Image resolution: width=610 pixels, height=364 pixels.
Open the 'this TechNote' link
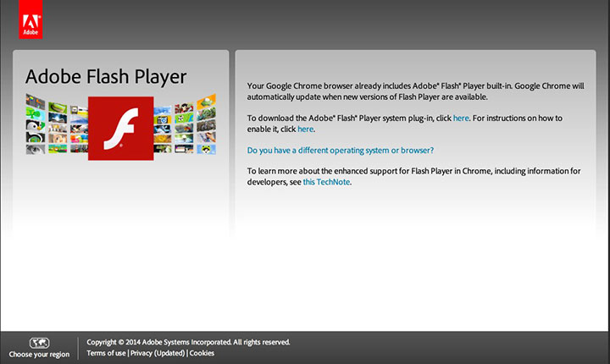point(326,182)
